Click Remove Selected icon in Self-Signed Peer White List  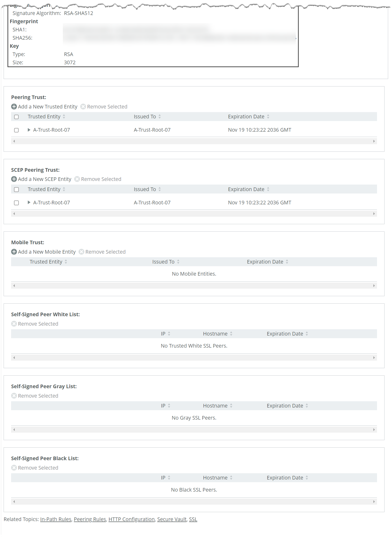pyautogui.click(x=14, y=324)
